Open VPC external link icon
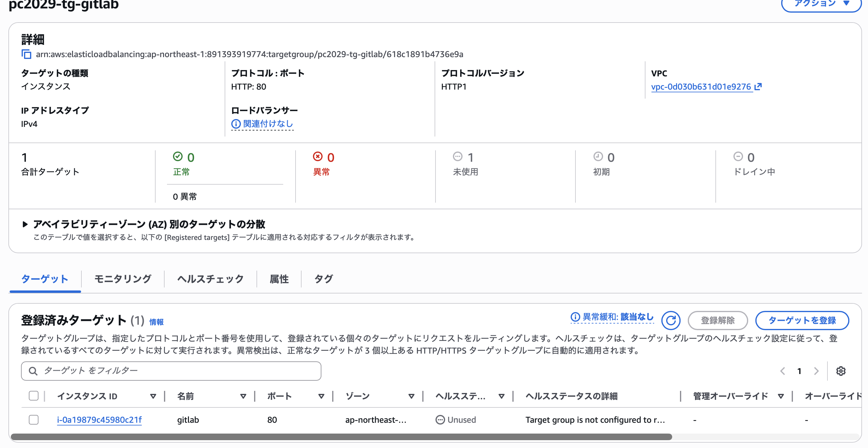 [758, 87]
